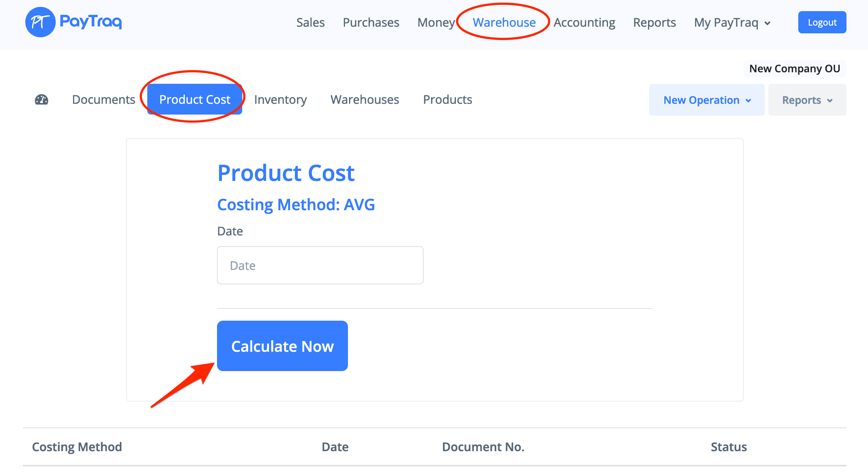Open the Warehouses tab
Screen dimensions: 868x476
pos(365,100)
